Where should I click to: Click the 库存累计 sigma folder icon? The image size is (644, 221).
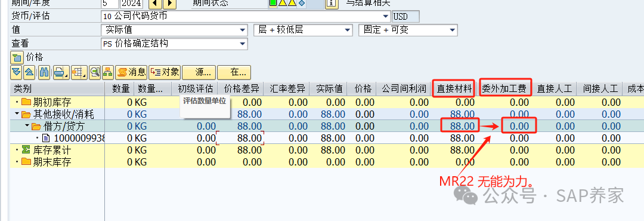click(x=26, y=151)
